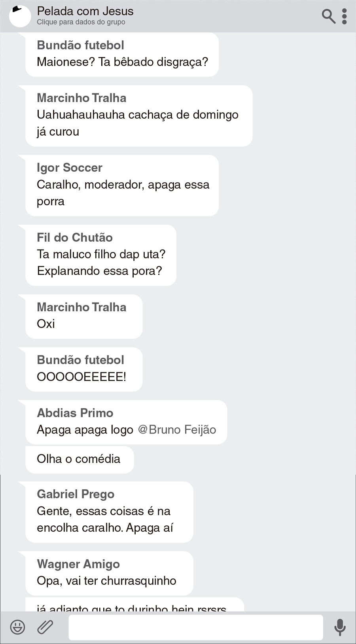Click the group profile avatar

pos(20,16)
